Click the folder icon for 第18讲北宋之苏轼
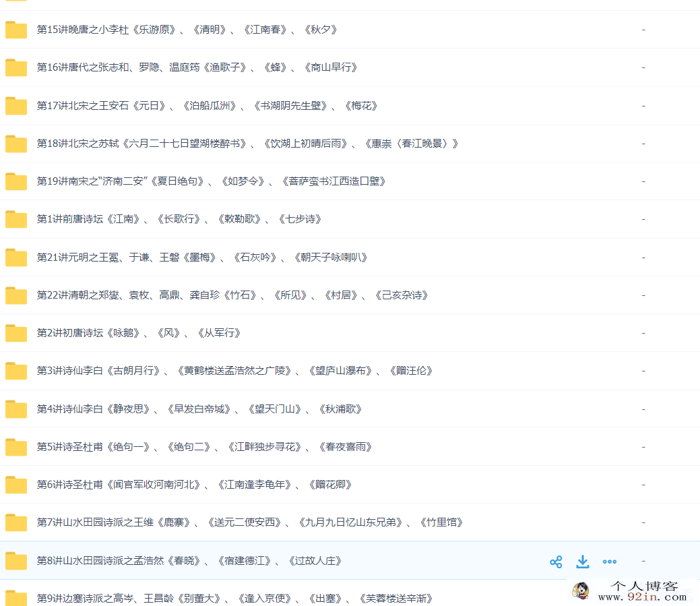This screenshot has height=606, width=700. point(16,144)
